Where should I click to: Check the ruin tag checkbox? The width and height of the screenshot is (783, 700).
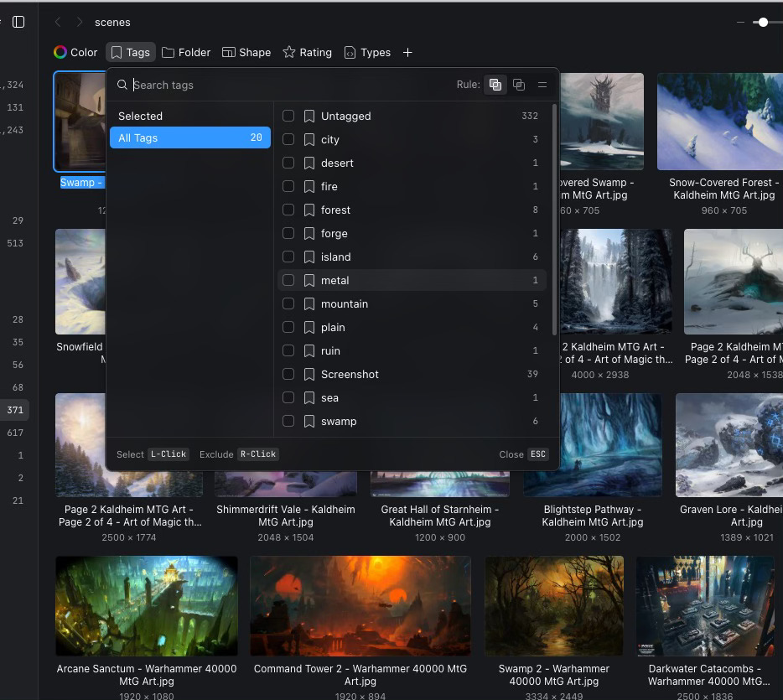pyautogui.click(x=288, y=350)
